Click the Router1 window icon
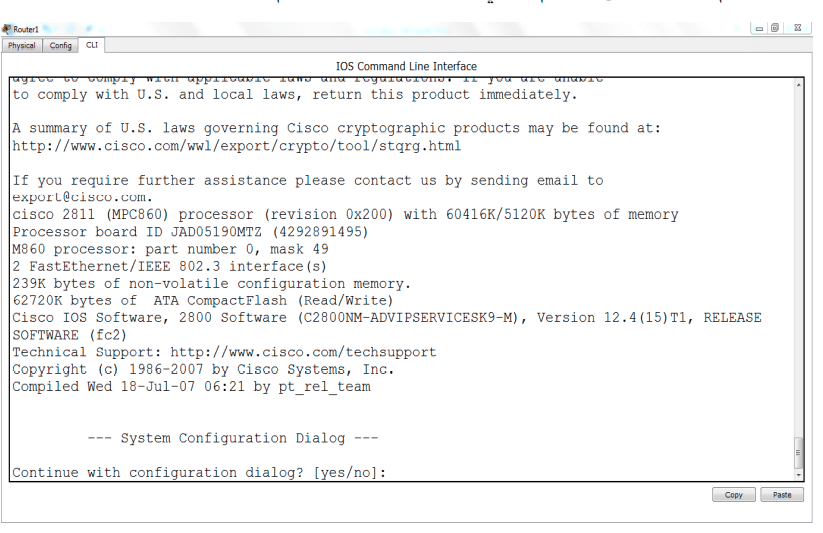 [6, 29]
